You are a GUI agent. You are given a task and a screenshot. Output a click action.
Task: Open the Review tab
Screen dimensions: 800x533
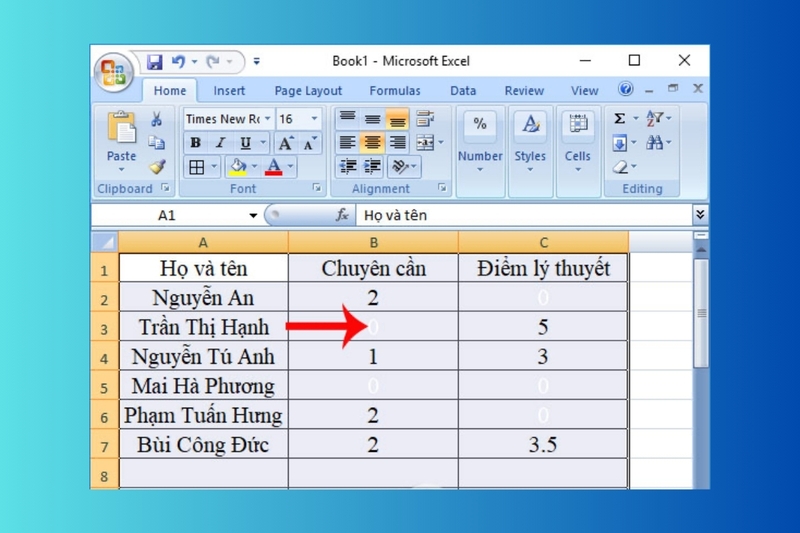click(524, 91)
